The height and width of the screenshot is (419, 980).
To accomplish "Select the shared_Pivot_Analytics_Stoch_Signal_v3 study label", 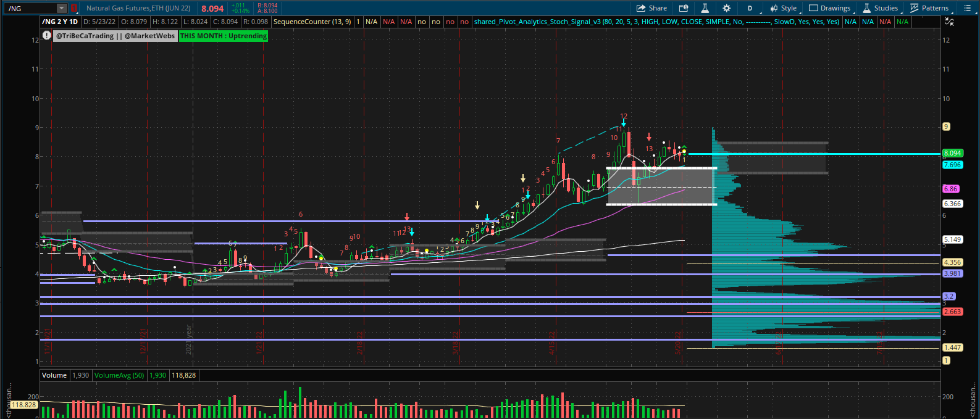I will click(x=657, y=22).
